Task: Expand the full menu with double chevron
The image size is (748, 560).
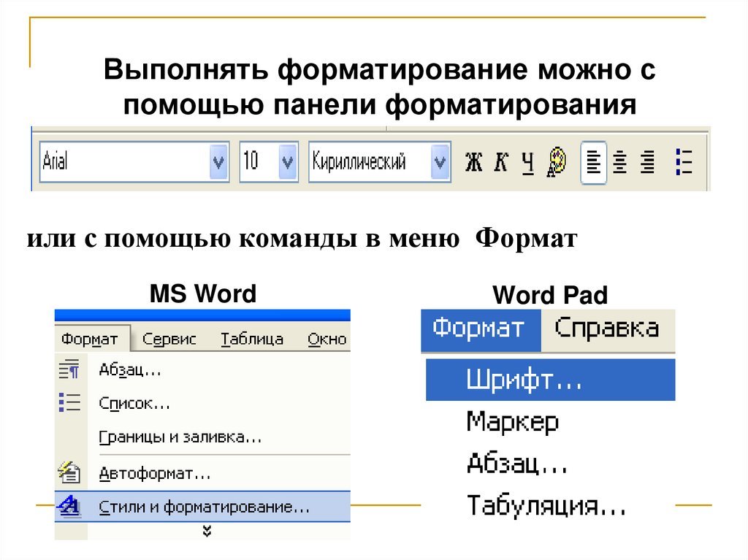Action: (x=207, y=531)
